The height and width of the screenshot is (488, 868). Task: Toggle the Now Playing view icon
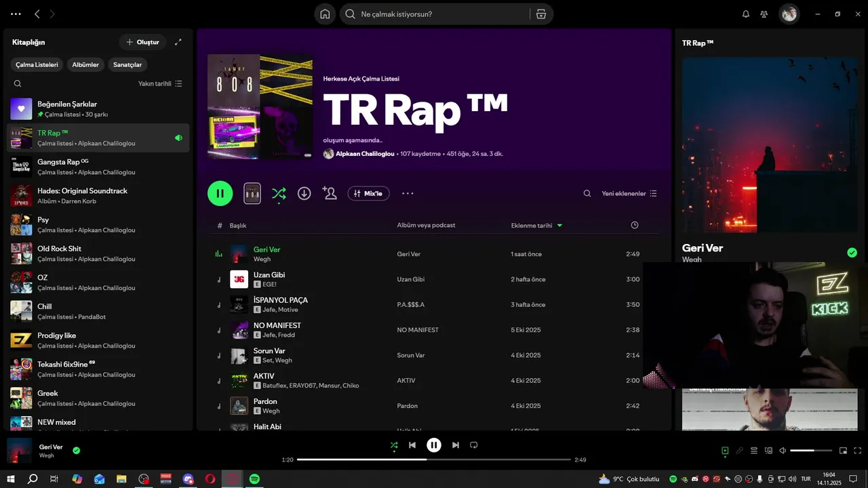point(725,451)
